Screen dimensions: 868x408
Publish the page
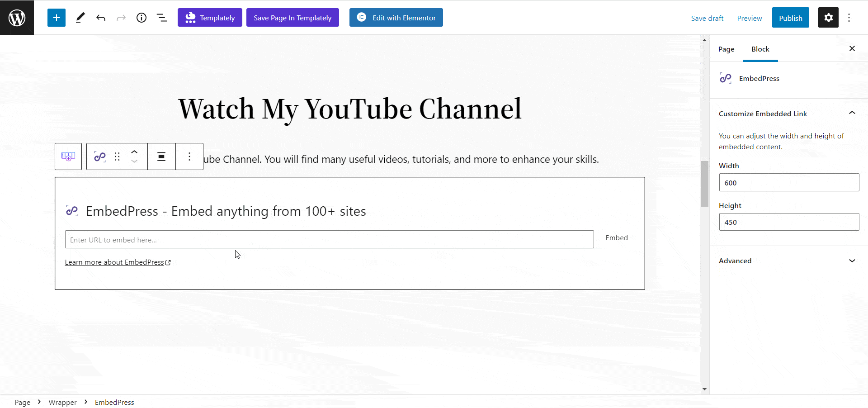(790, 18)
